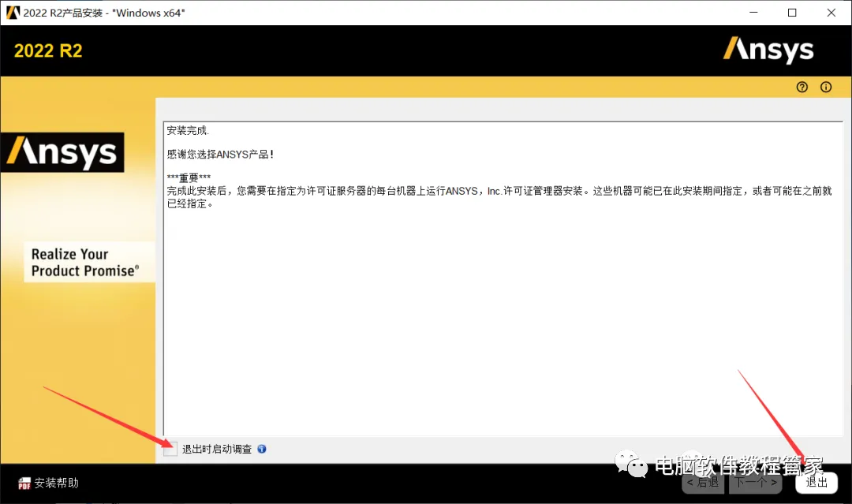The image size is (852, 504).
Task: Open the help question mark icon
Action: click(802, 87)
